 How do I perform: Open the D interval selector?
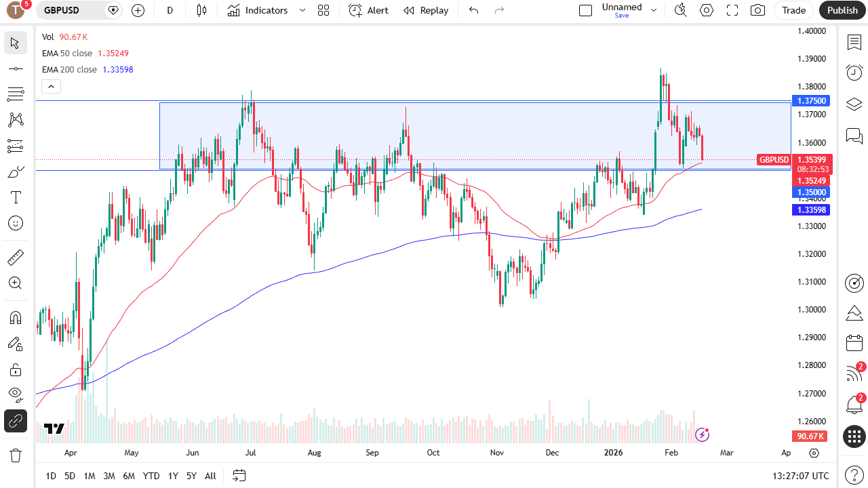click(170, 10)
